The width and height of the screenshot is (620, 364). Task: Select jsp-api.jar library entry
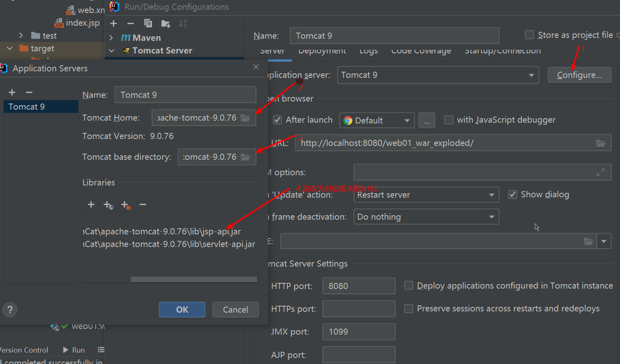[x=170, y=232]
